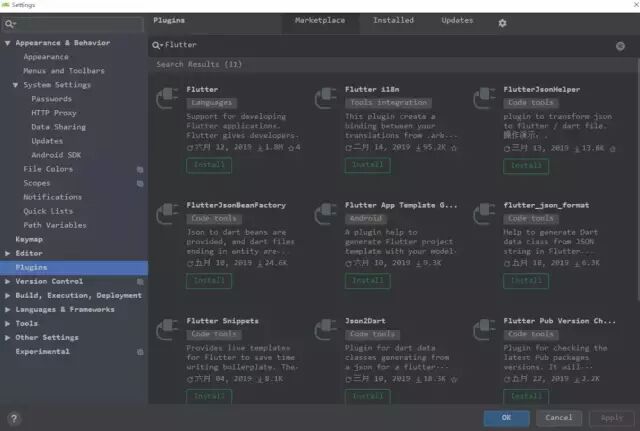Clear the flutter plugin search text
640x431 pixels.
(620, 46)
